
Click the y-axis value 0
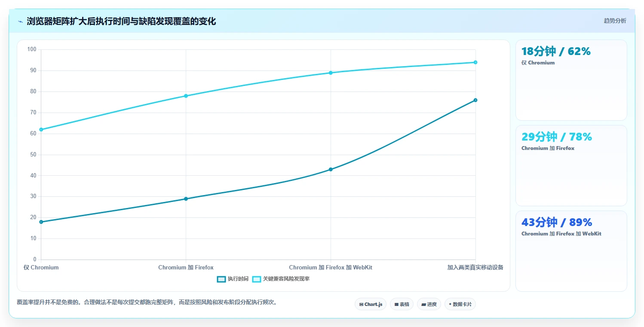point(35,260)
